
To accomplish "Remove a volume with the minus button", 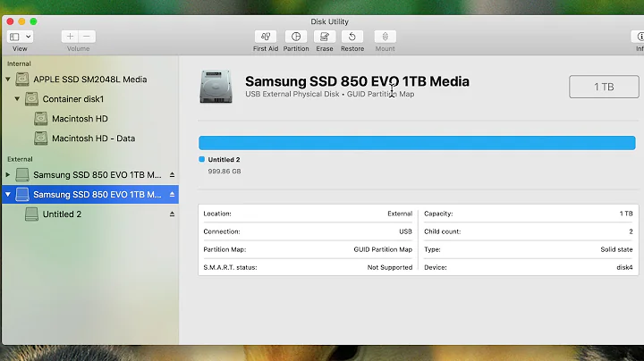I will coord(87,37).
